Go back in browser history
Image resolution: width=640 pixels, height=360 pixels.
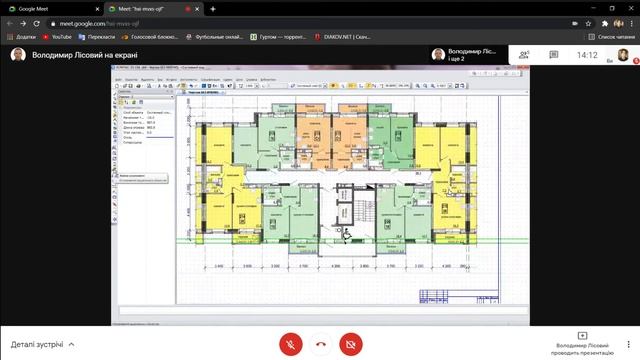pos(10,24)
